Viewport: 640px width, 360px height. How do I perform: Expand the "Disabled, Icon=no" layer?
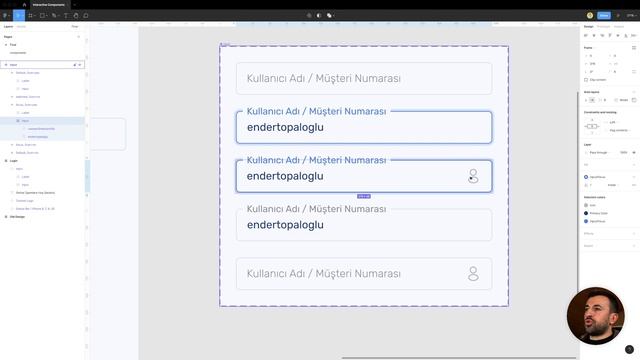12,97
